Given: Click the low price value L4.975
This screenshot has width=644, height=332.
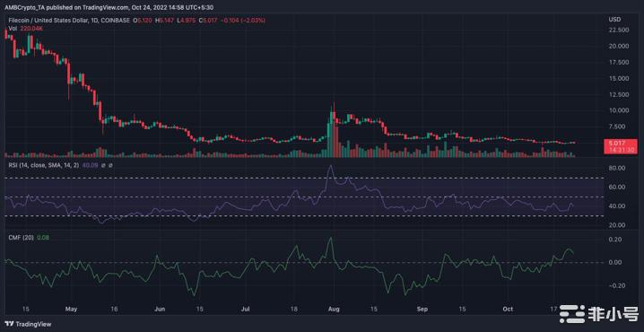Looking at the screenshot, I should (x=186, y=20).
